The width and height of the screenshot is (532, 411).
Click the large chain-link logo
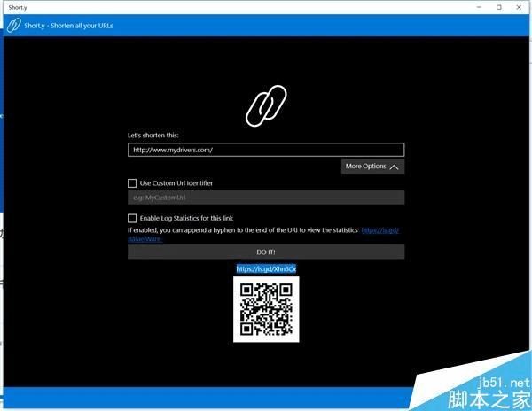pyautogui.click(x=266, y=105)
